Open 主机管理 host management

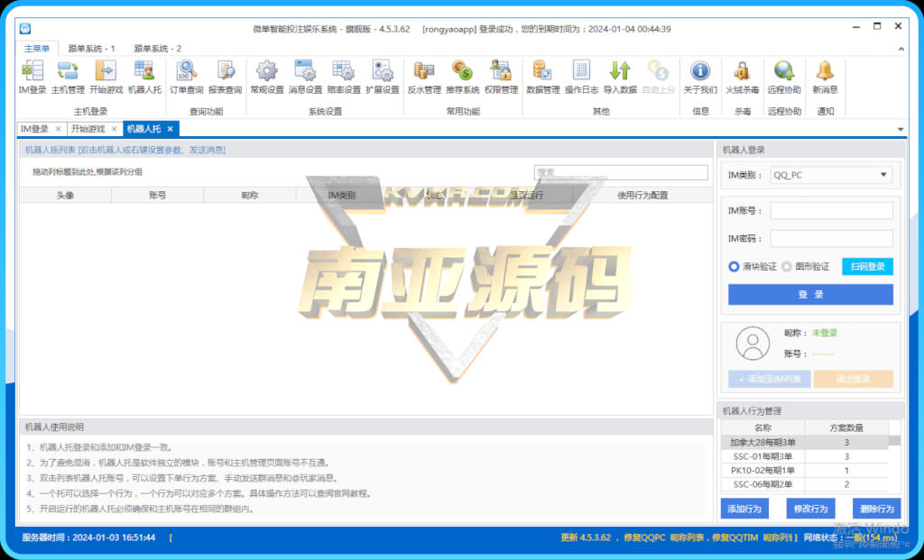click(x=68, y=78)
